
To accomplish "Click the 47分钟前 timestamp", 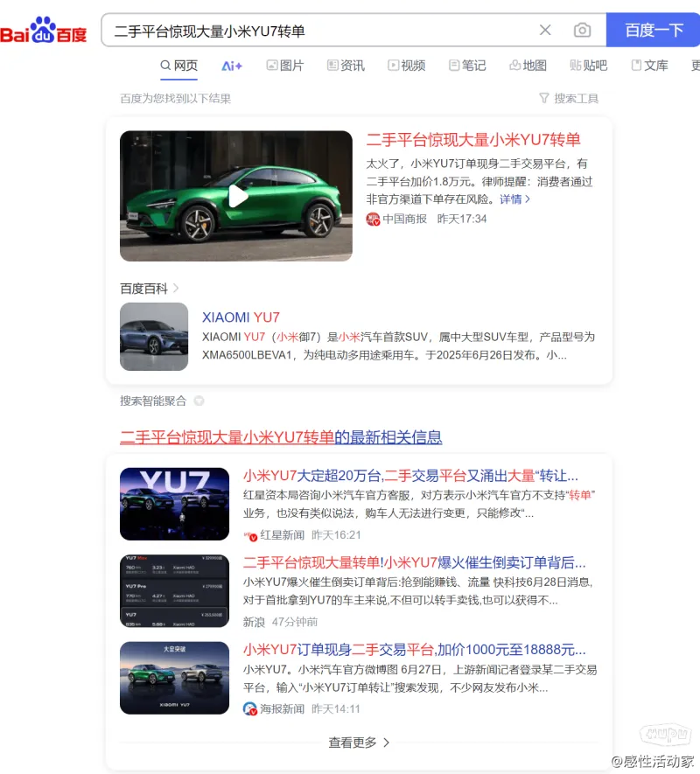I will pyautogui.click(x=295, y=622).
